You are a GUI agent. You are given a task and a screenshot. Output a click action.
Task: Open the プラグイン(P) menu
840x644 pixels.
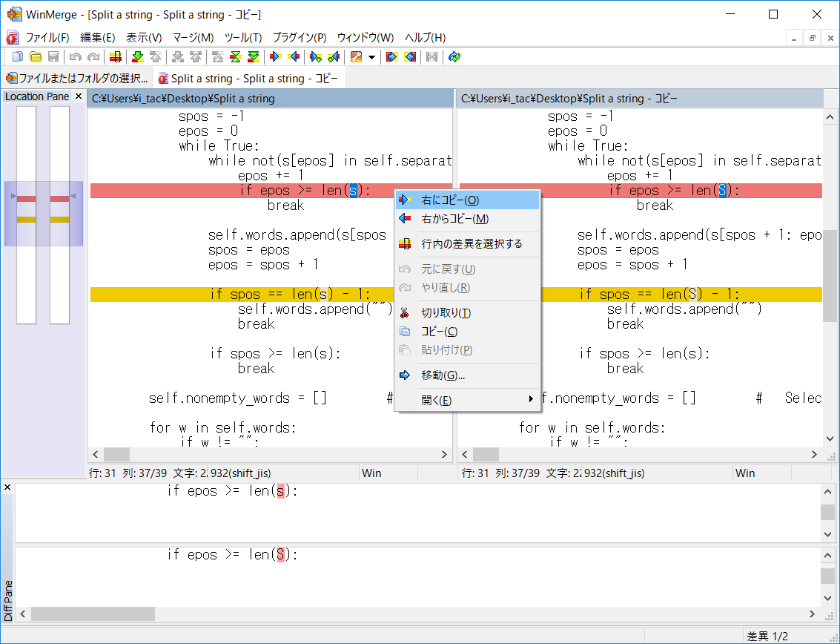tap(300, 38)
